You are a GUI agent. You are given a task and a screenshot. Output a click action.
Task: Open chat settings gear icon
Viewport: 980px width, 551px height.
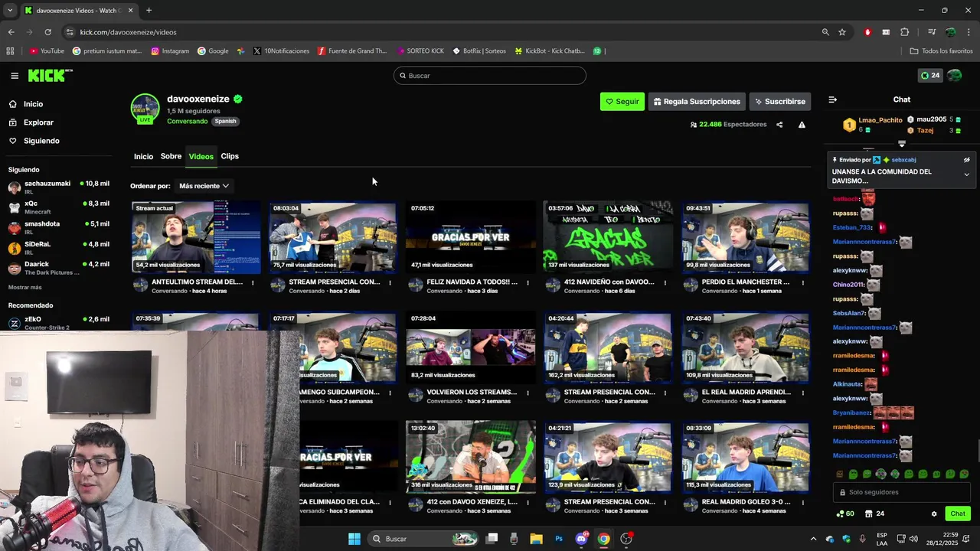point(934,514)
